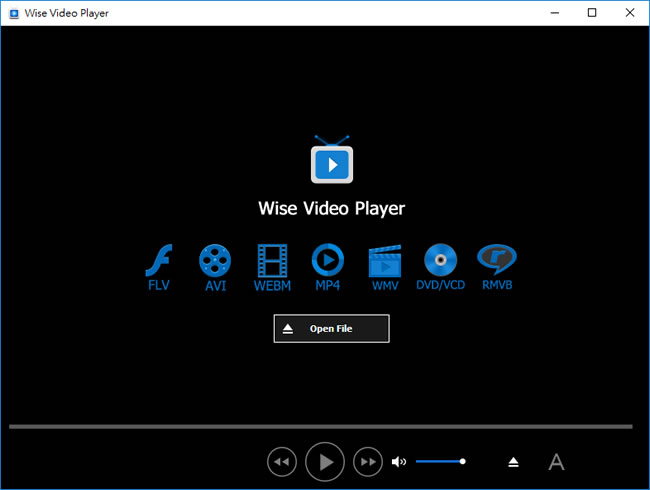Mute audio with the speaker icon
Screen dimensions: 650x490
point(399,461)
